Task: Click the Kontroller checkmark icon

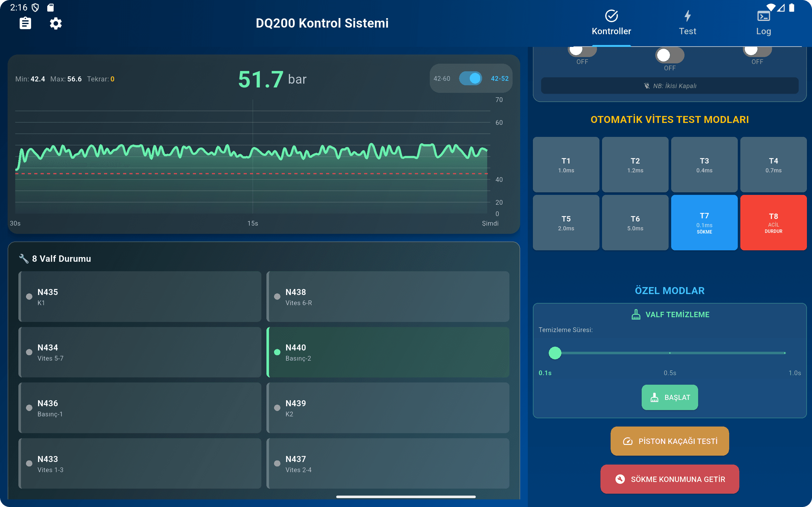Action: 611,16
